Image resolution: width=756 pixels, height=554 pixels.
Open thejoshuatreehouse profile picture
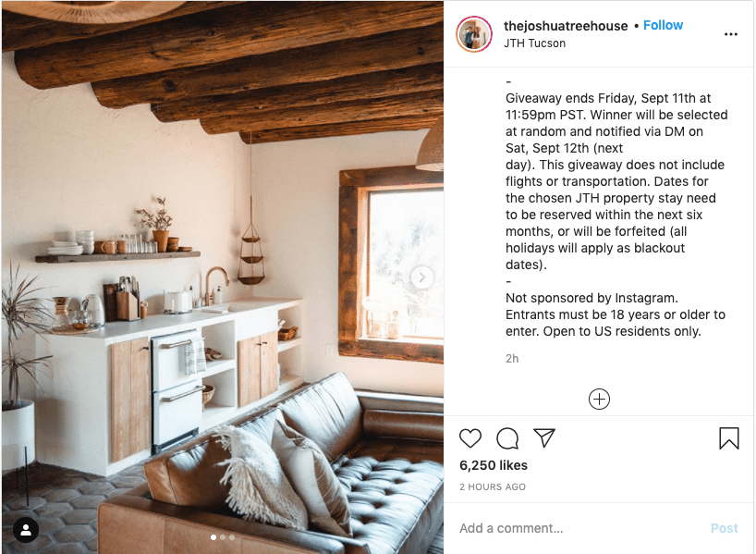[x=474, y=34]
